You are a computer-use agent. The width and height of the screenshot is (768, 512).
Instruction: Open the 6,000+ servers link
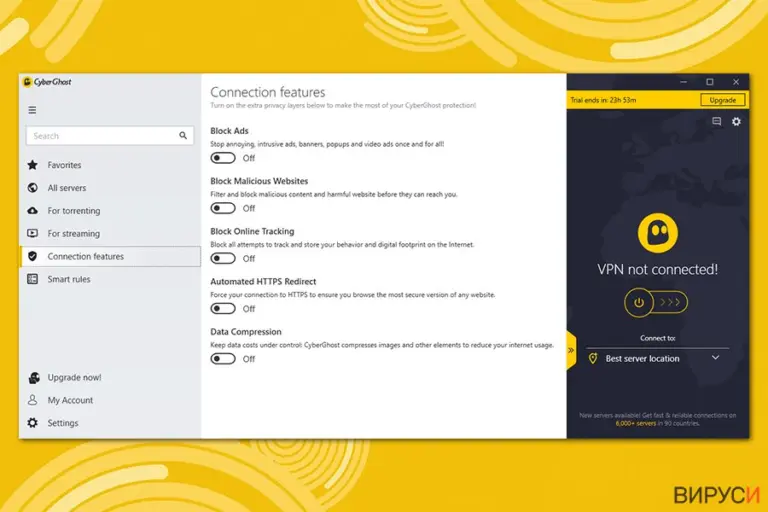coord(636,423)
